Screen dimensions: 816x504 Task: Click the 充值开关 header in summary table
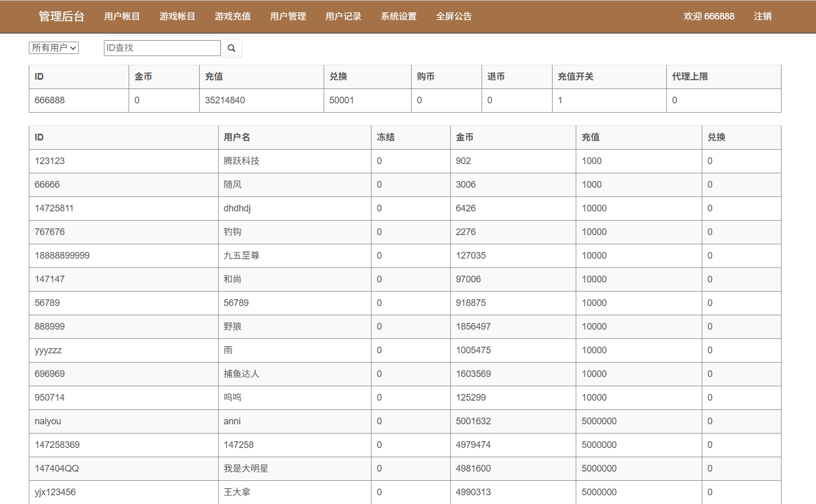point(575,77)
